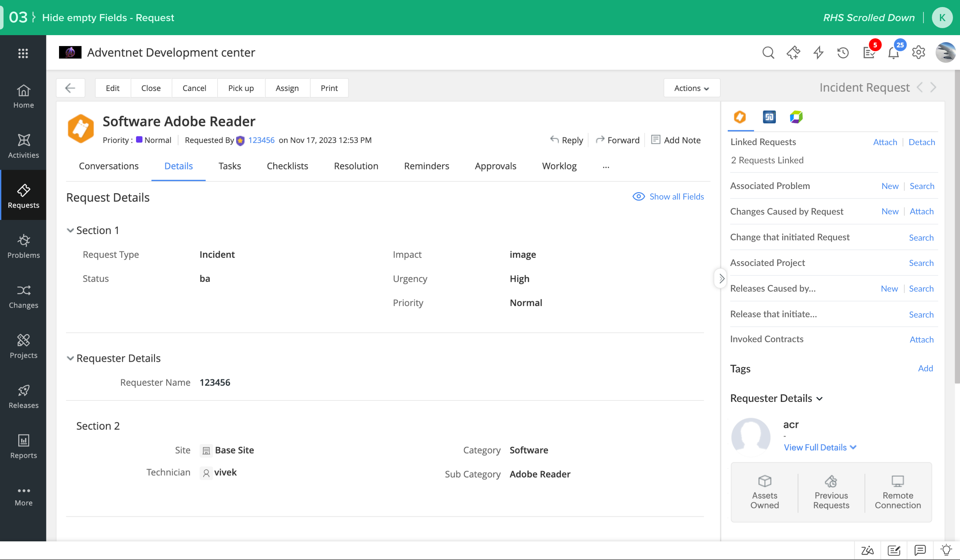Open the search magnifier icon in header
Viewport: 960px width, 560px height.
768,53
